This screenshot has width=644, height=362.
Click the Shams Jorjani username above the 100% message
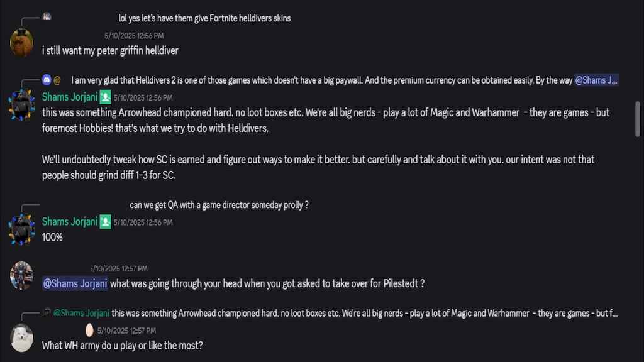pyautogui.click(x=69, y=222)
